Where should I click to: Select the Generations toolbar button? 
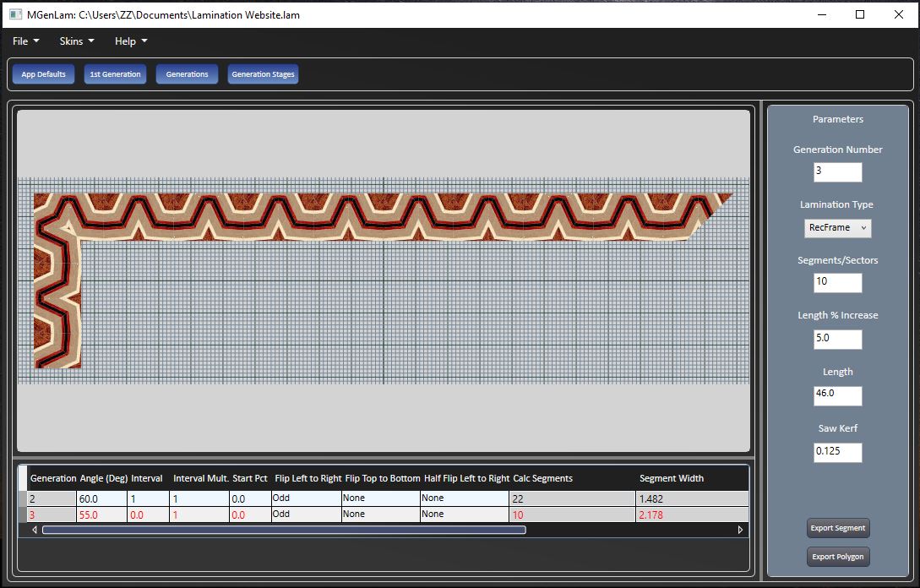point(187,74)
